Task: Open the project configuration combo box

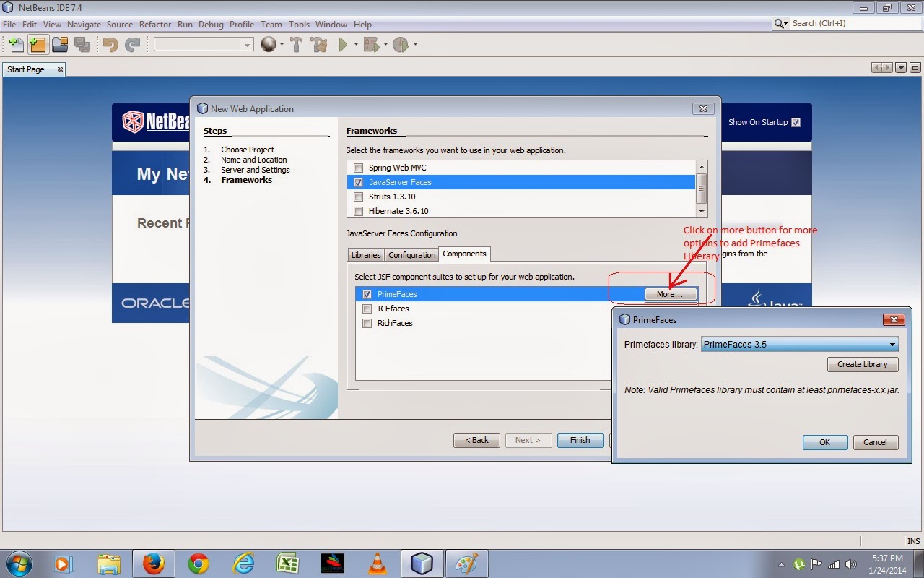Action: coord(204,45)
